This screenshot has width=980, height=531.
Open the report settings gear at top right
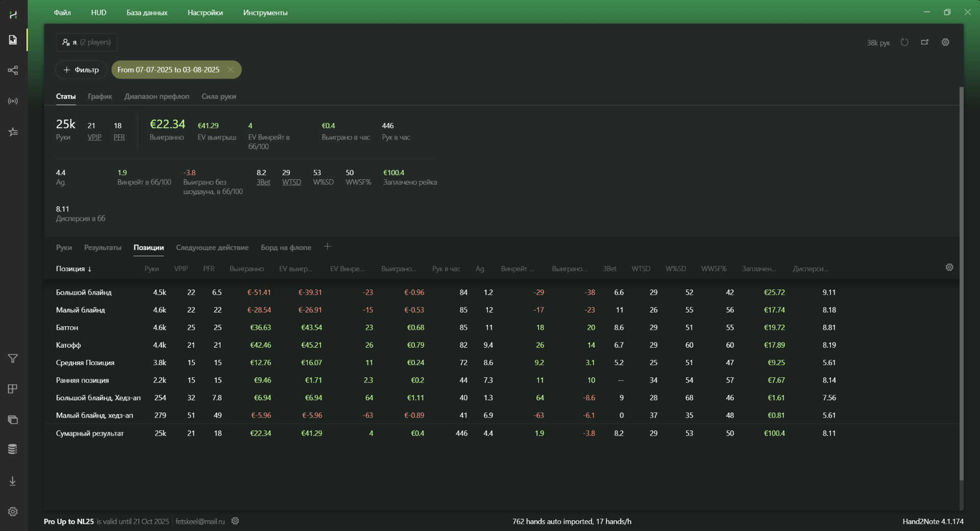[x=945, y=42]
